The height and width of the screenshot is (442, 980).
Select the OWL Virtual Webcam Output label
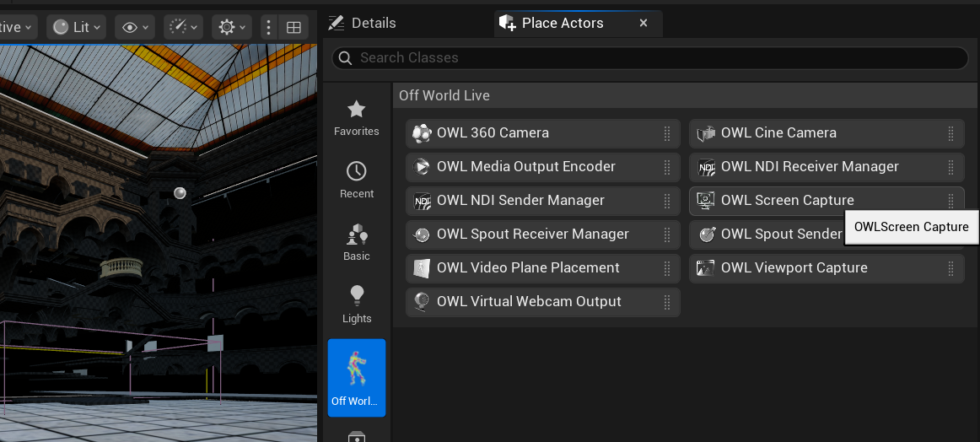(x=529, y=301)
